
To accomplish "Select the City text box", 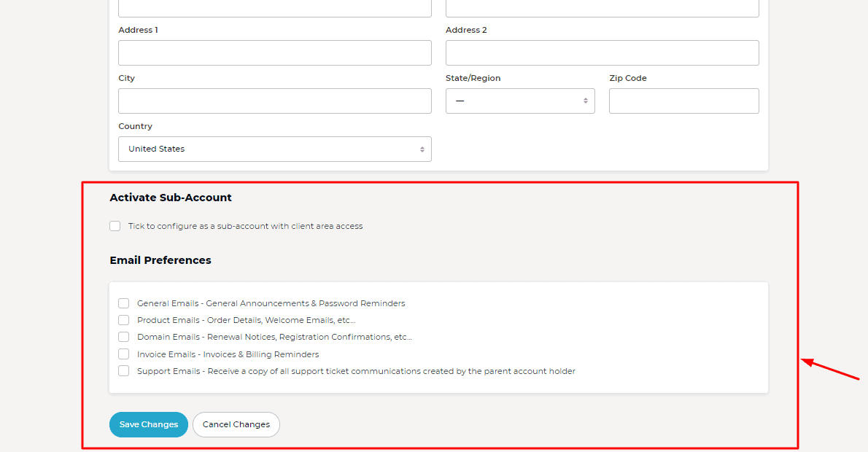I will coord(274,101).
